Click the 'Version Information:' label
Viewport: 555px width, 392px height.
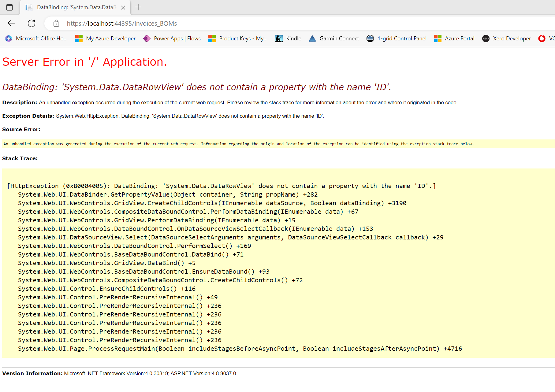(32, 373)
